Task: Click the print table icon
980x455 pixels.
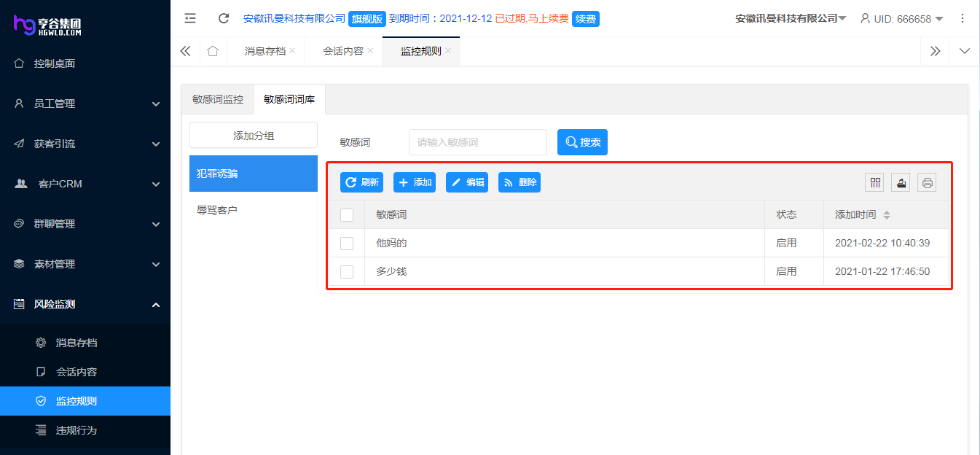Action: pos(927,182)
